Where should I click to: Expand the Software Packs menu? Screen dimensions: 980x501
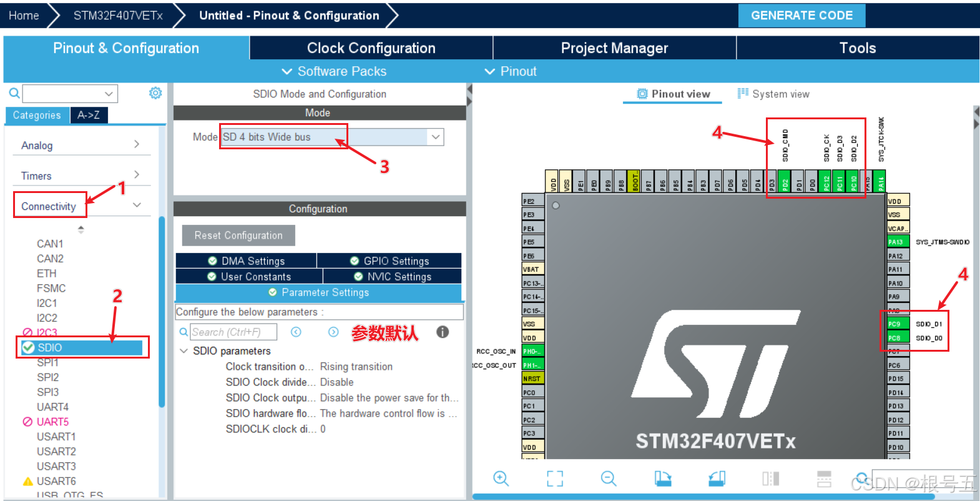[x=335, y=71]
